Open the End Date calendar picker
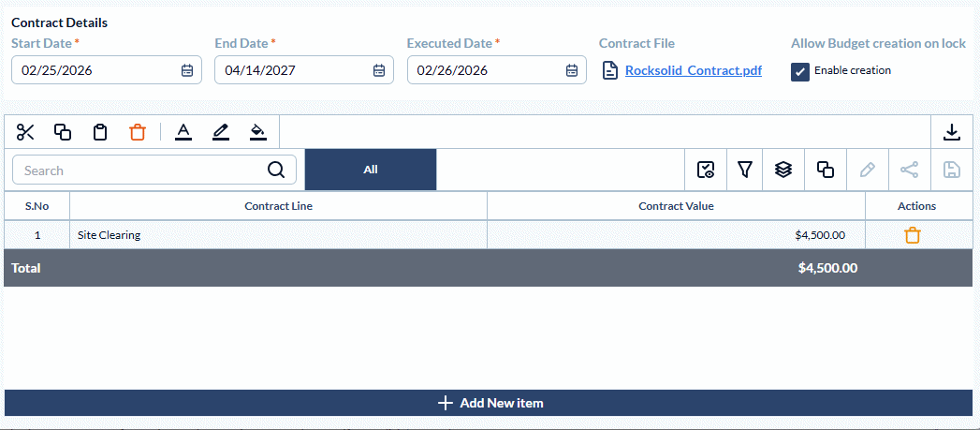This screenshot has height=430, width=980. [x=379, y=70]
